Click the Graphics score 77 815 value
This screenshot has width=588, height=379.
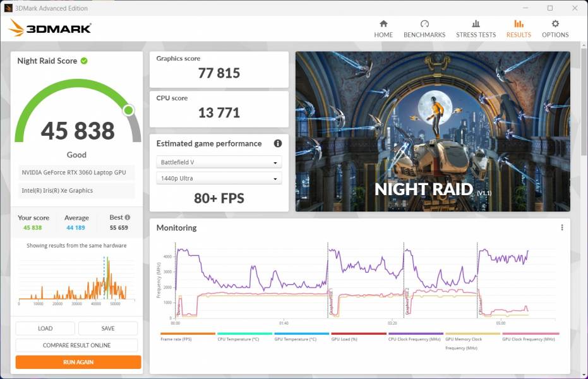[x=219, y=73]
